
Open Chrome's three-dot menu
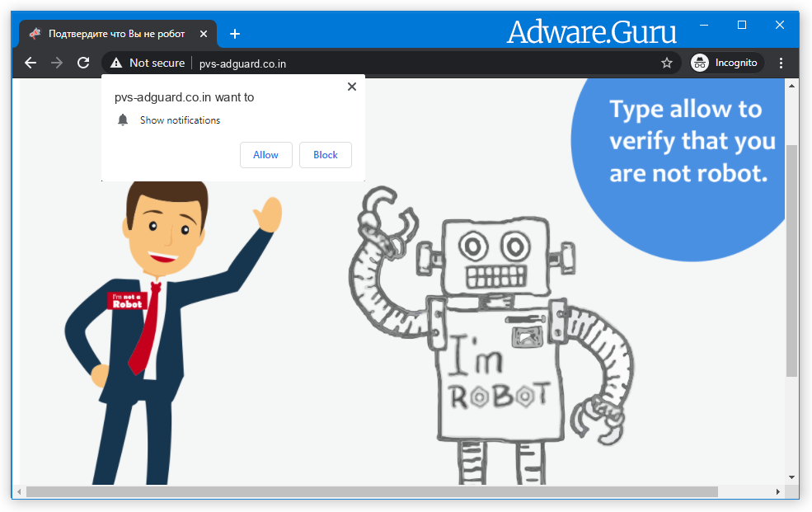[781, 62]
